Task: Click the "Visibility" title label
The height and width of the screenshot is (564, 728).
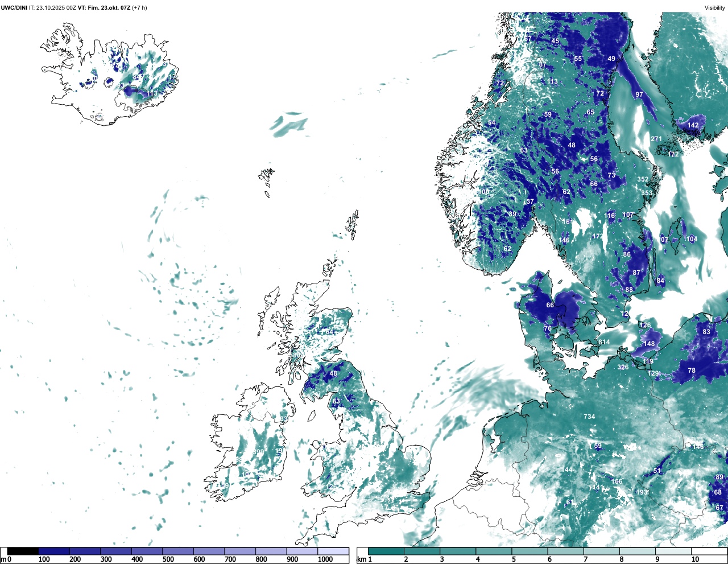Action: 715,7
